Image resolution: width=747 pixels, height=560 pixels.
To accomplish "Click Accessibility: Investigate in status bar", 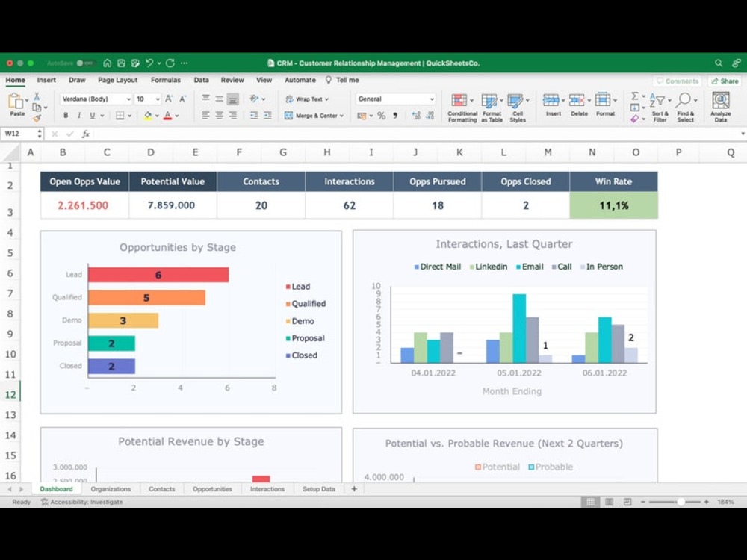I will pyautogui.click(x=82, y=502).
